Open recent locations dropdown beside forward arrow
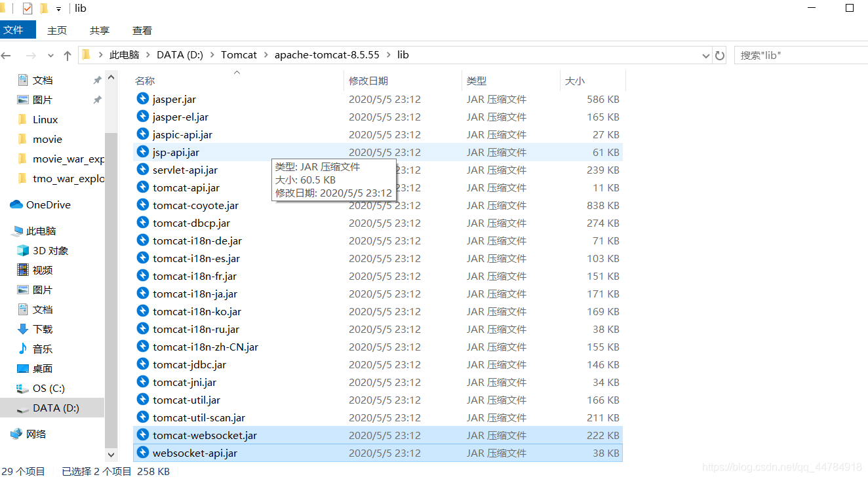This screenshot has height=479, width=868. (x=50, y=56)
